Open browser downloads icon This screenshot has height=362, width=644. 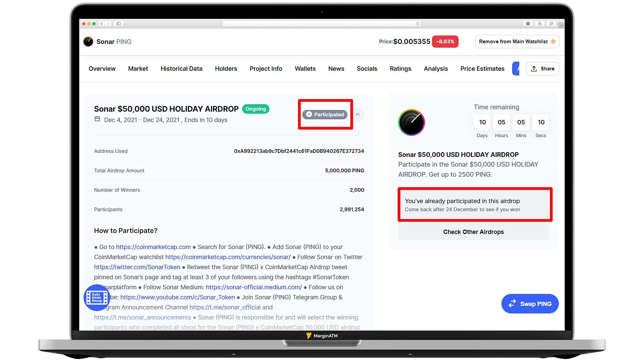[528, 24]
